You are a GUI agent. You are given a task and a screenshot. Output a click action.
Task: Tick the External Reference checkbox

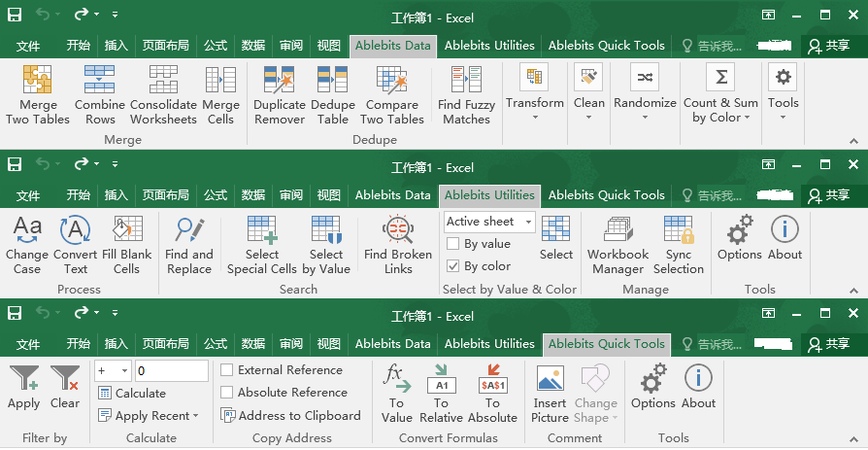[x=227, y=370]
